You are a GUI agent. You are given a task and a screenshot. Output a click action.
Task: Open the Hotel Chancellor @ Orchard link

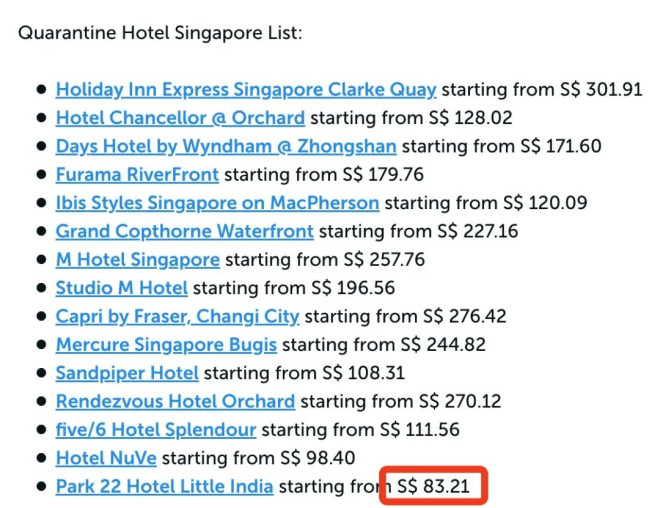pos(180,118)
